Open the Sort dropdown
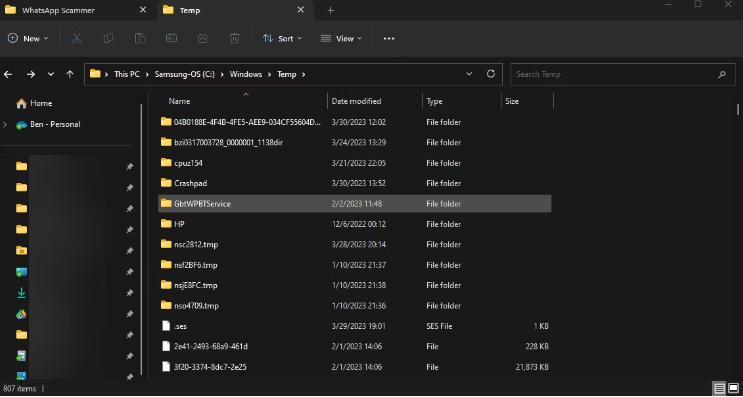This screenshot has height=397, width=743. pos(282,39)
